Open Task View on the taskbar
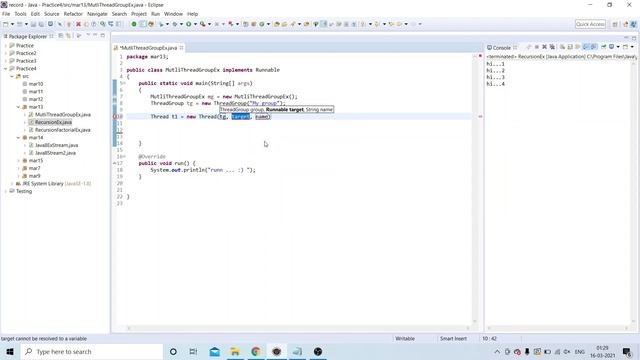The width and height of the screenshot is (640, 360). coord(193,351)
